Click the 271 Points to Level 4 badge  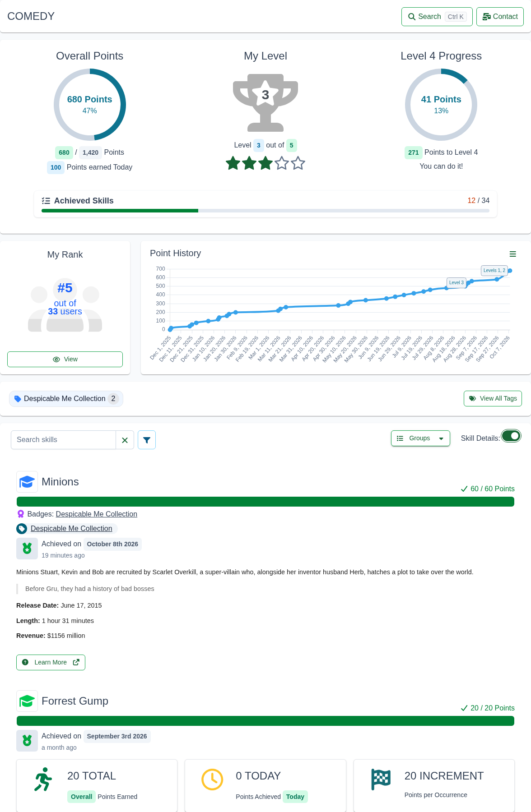[x=413, y=152]
